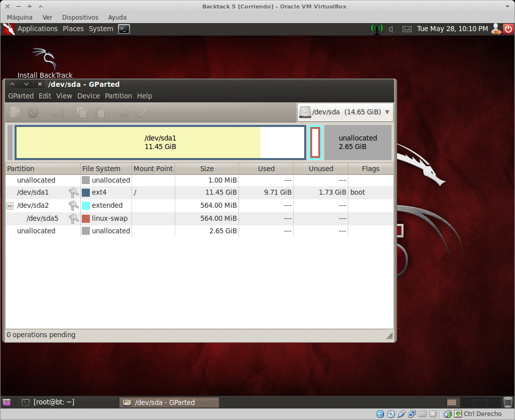Viewport: 515px width, 420px height.
Task: Open the Partition menu in GParted
Action: (118, 96)
